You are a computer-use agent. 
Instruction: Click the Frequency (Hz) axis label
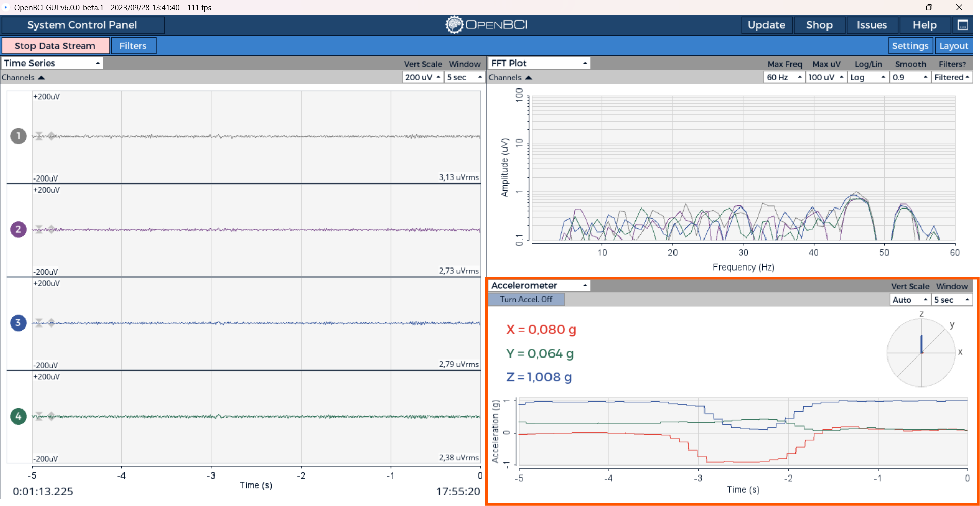click(x=743, y=267)
